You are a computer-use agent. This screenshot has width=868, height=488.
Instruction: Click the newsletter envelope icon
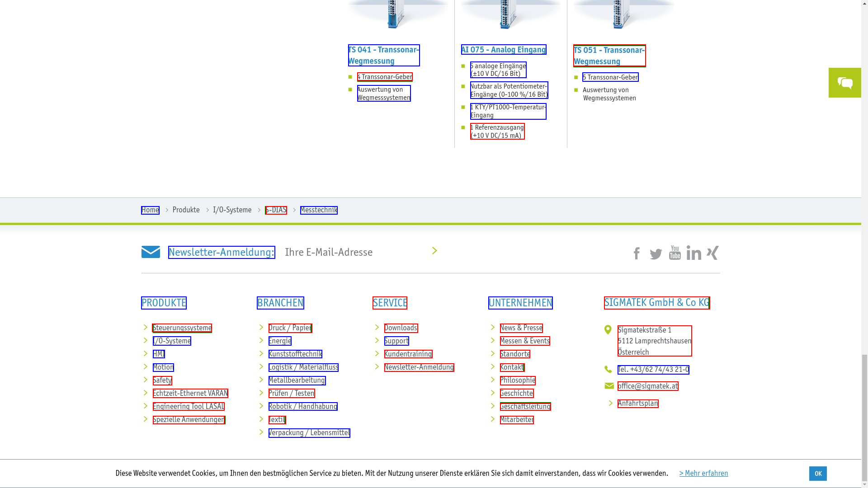[x=151, y=252]
